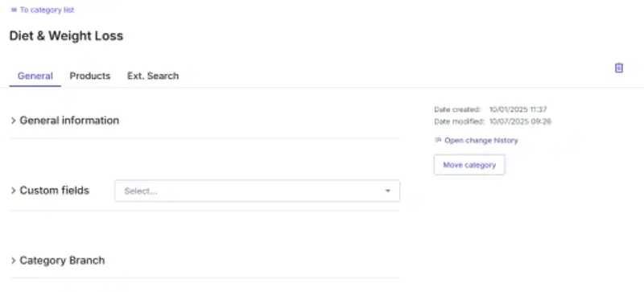Click the delete category trash icon
The image size is (644, 292).
point(618,68)
